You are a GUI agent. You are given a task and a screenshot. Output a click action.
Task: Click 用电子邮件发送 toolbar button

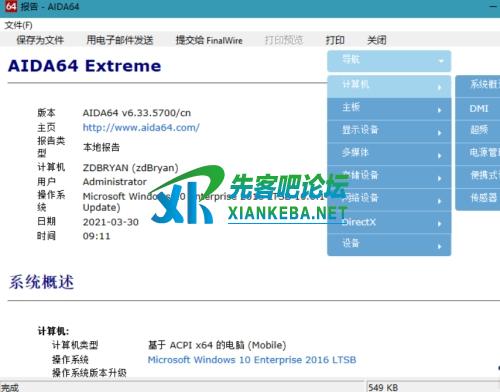pos(120,40)
